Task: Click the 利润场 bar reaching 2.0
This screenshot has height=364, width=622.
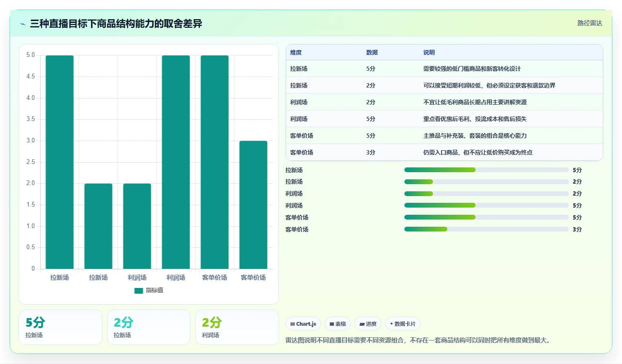Action: [x=137, y=226]
